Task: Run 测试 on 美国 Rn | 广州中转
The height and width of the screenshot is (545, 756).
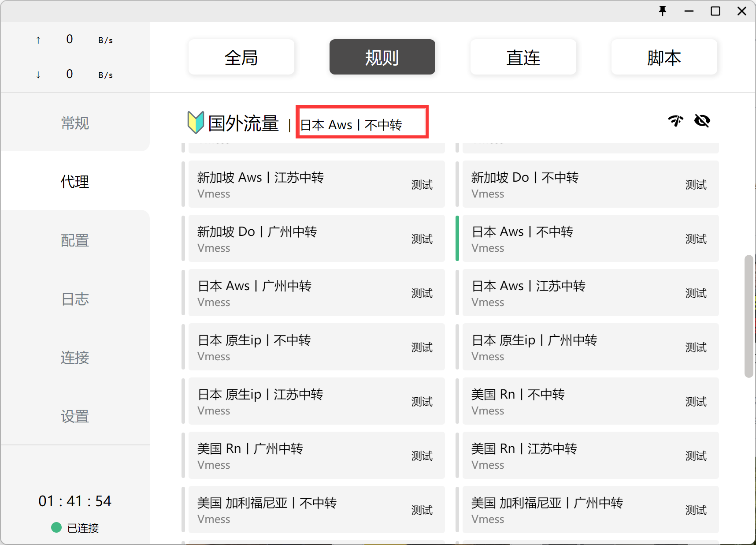Action: tap(422, 456)
